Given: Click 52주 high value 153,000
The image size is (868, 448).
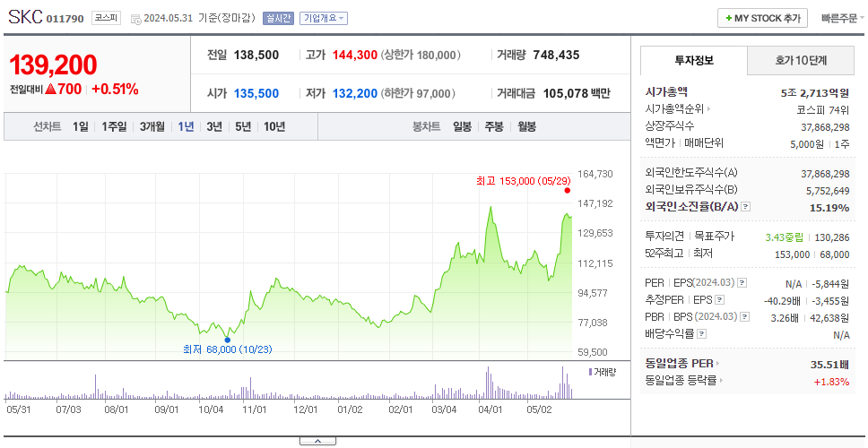Looking at the screenshot, I should pos(791,254).
